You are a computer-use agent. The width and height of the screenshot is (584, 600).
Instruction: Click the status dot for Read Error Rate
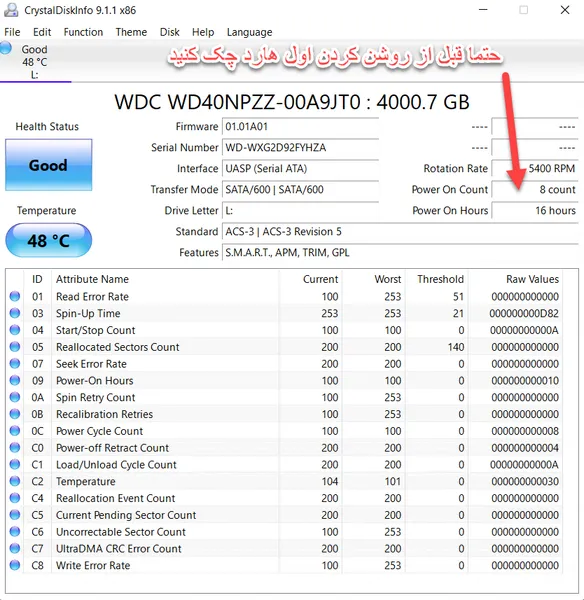15,296
